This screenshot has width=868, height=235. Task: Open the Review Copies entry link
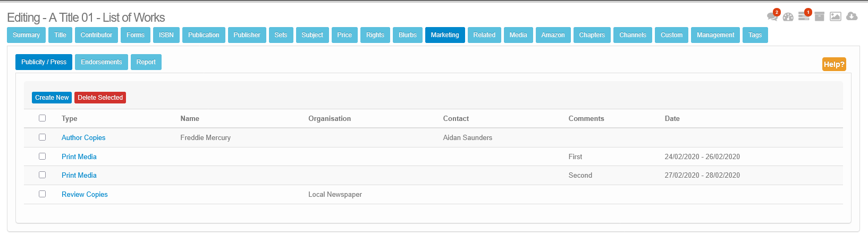click(x=85, y=194)
